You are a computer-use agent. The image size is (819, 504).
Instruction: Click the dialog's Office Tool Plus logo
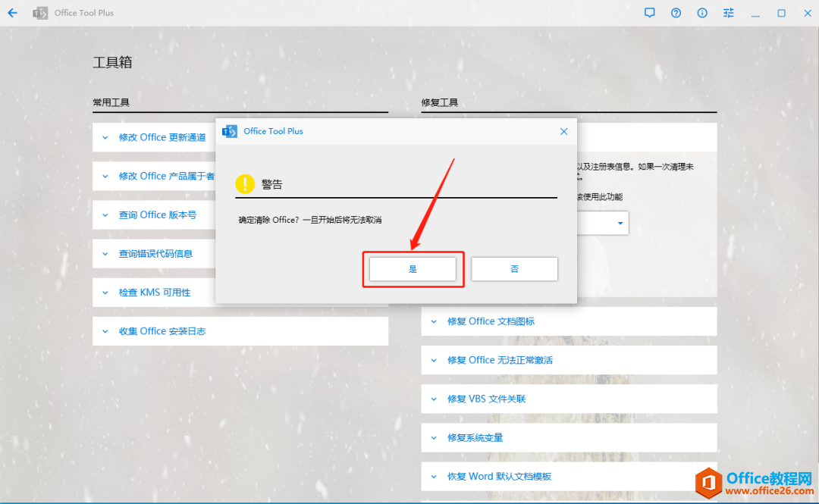point(230,131)
